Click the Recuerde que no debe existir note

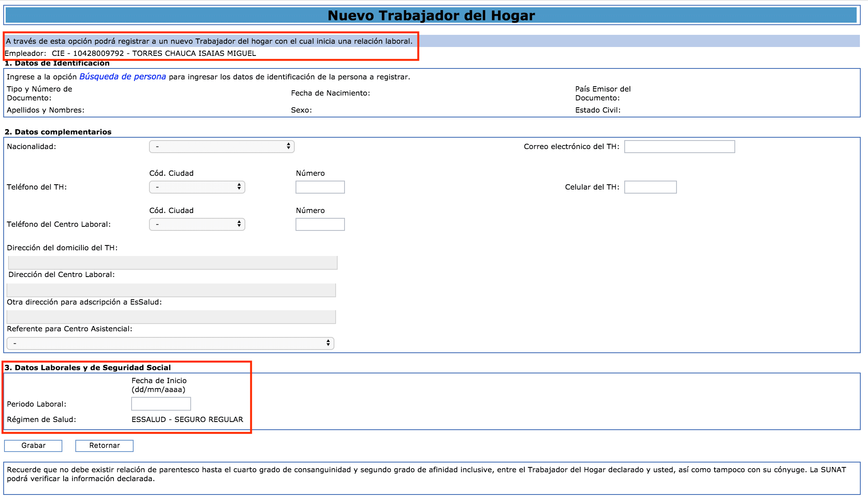click(426, 474)
